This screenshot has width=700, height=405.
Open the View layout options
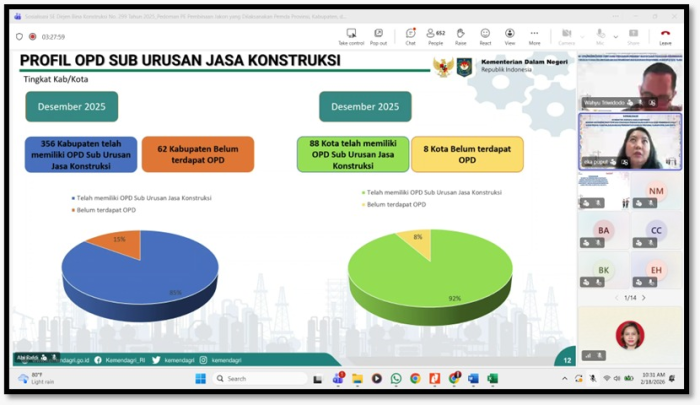[510, 36]
